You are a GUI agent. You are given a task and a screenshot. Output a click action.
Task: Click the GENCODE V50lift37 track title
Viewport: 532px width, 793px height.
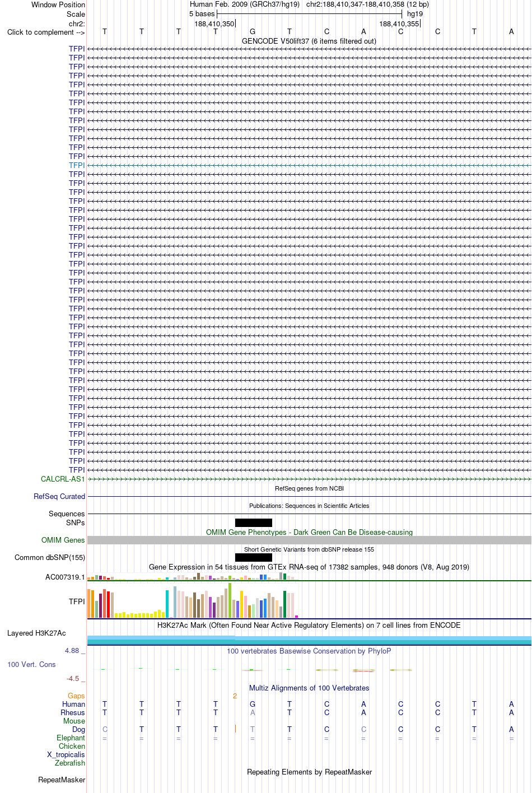coord(309,41)
